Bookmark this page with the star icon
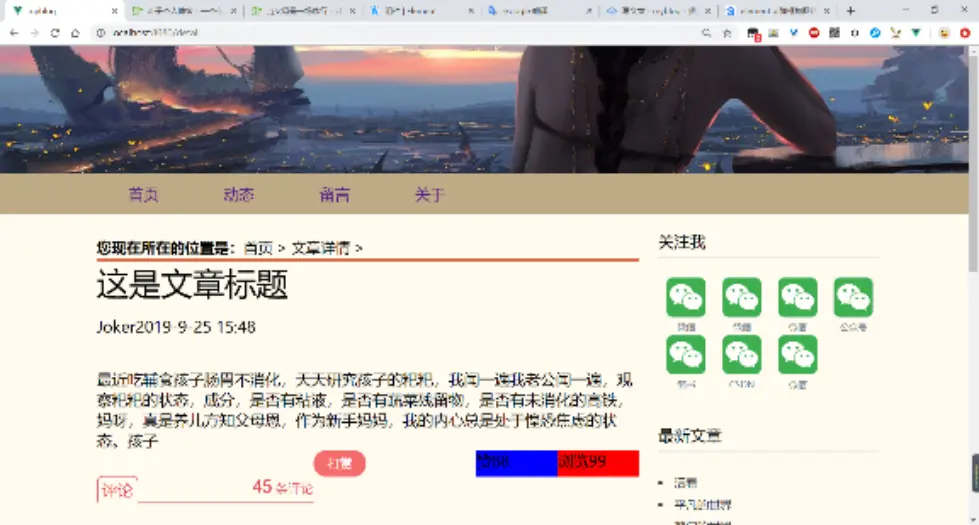979x525 pixels. [727, 33]
